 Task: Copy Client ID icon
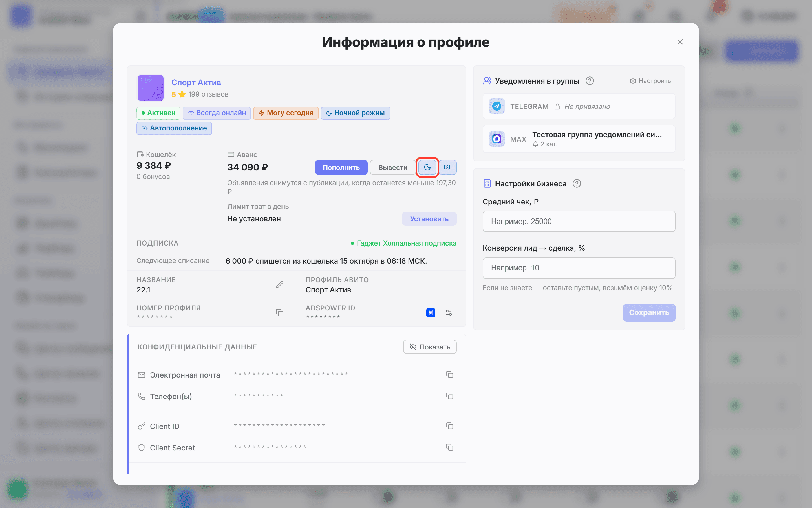tap(450, 426)
